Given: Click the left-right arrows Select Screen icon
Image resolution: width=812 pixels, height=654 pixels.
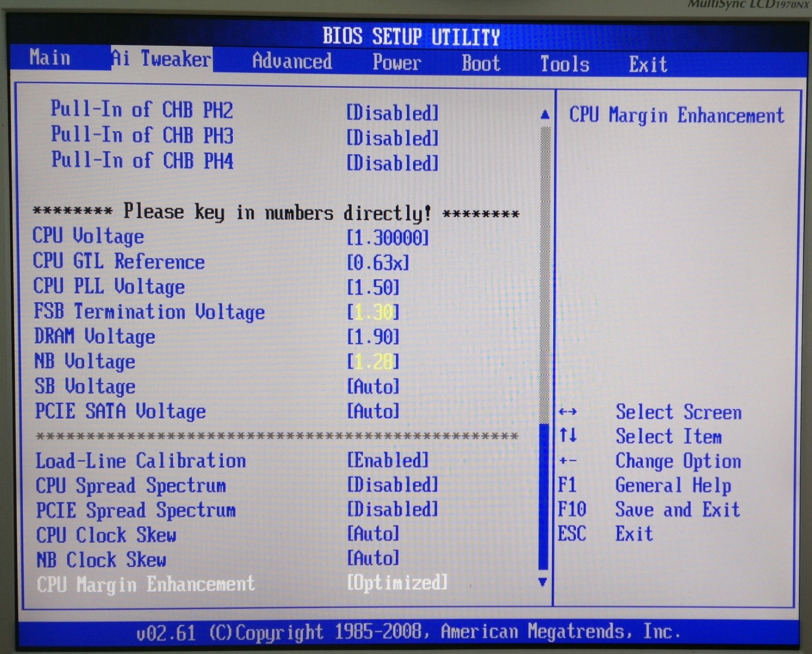Looking at the screenshot, I should click(568, 411).
